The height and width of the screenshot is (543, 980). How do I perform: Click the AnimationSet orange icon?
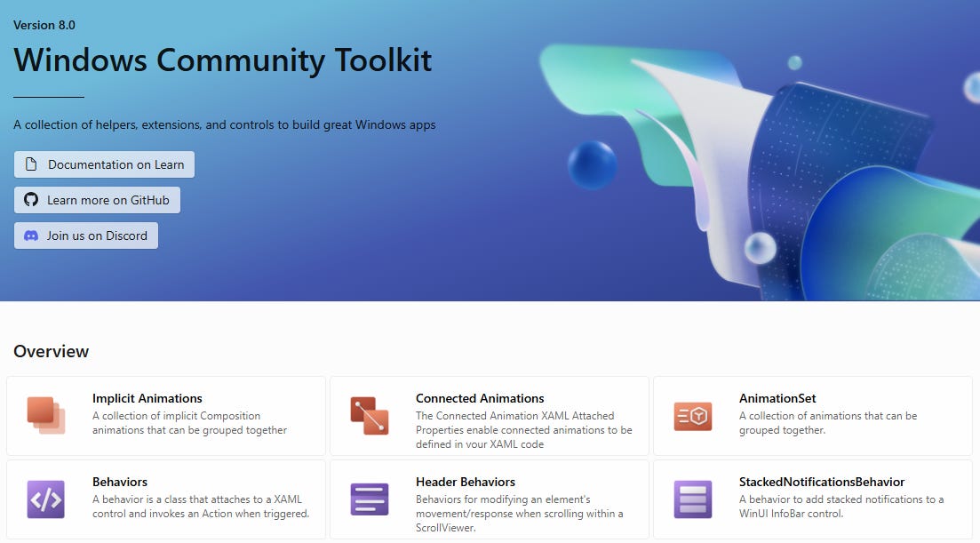[x=692, y=416]
